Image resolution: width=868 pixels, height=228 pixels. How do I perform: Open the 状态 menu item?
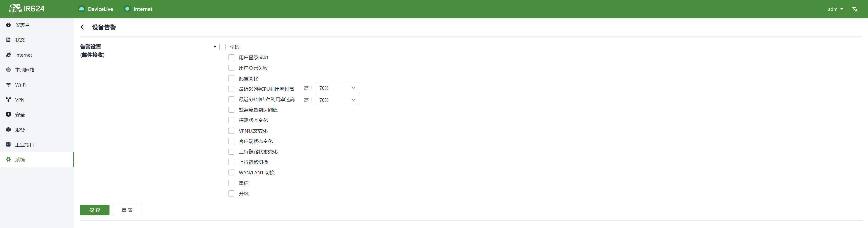37,40
